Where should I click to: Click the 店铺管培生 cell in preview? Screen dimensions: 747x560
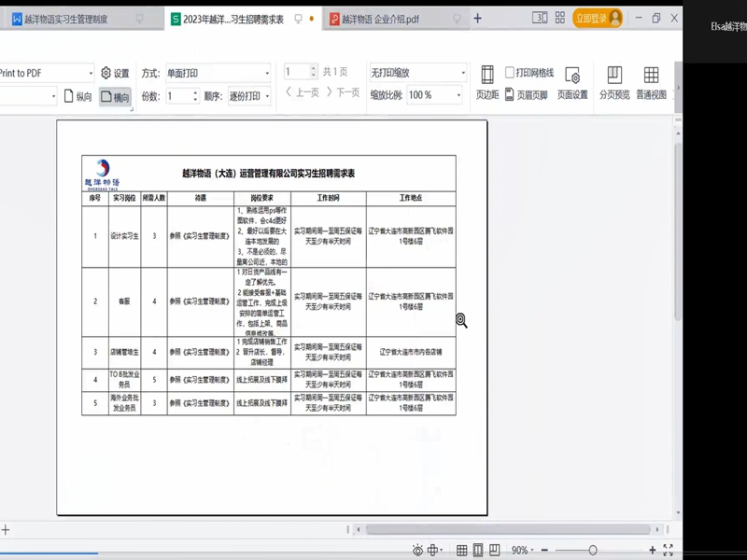[124, 353]
